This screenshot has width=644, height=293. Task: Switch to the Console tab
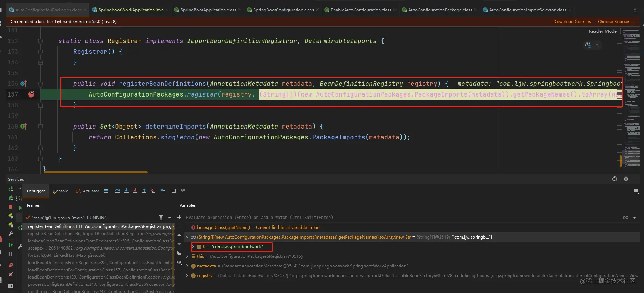[x=61, y=191]
